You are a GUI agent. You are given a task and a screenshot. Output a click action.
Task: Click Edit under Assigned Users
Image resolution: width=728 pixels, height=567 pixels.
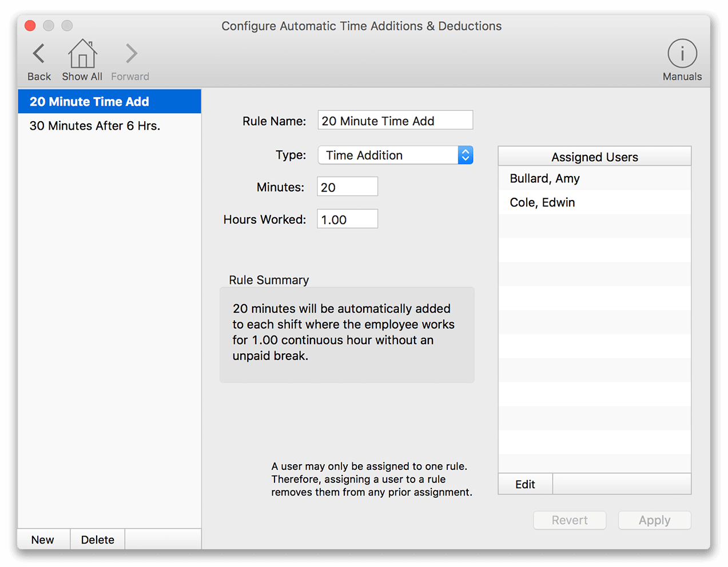pos(524,484)
